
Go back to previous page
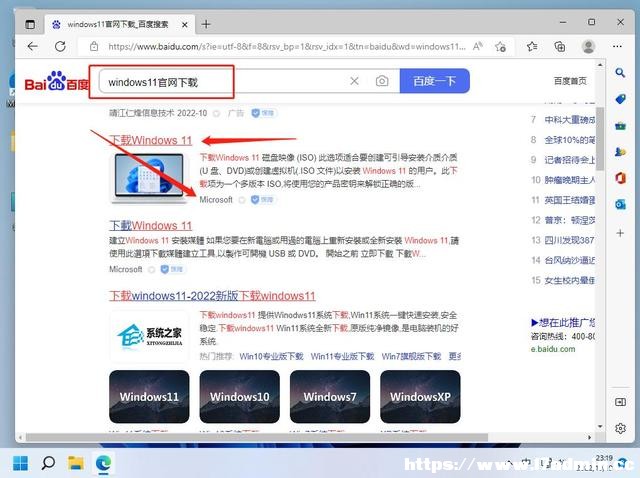[x=33, y=47]
